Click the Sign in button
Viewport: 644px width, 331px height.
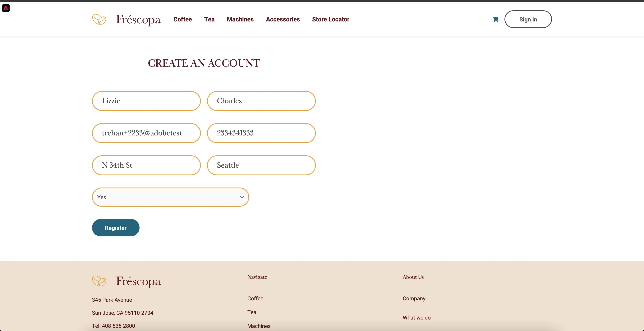[x=528, y=19]
